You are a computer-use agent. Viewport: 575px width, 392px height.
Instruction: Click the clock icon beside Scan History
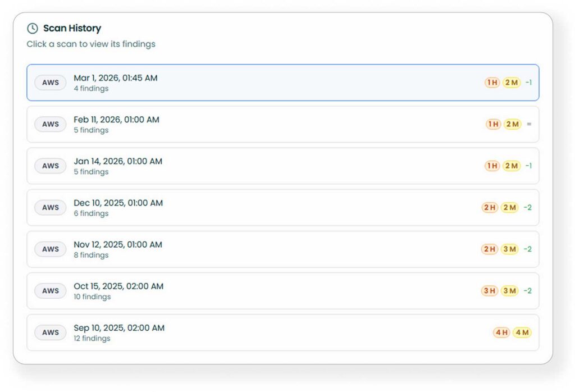point(33,28)
